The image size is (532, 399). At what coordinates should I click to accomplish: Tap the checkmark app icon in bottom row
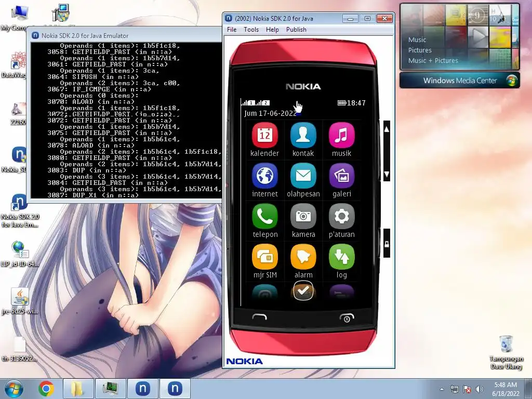pos(303,291)
